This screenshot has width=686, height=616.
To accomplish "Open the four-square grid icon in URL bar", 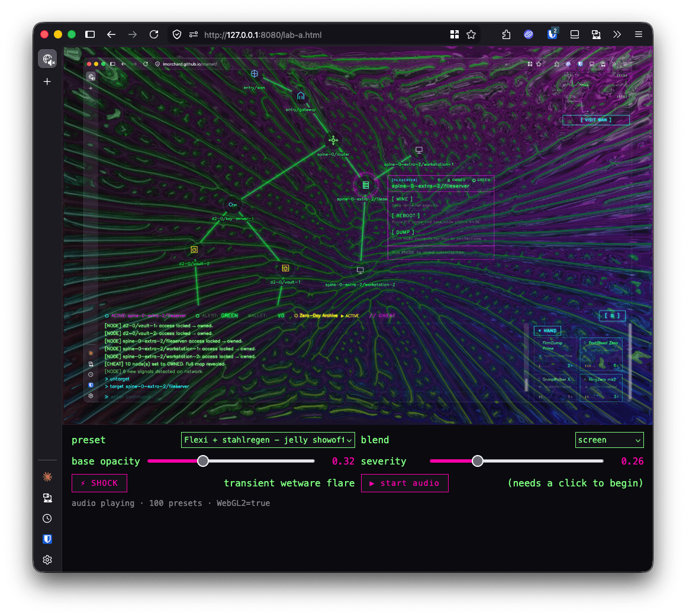I will point(455,34).
